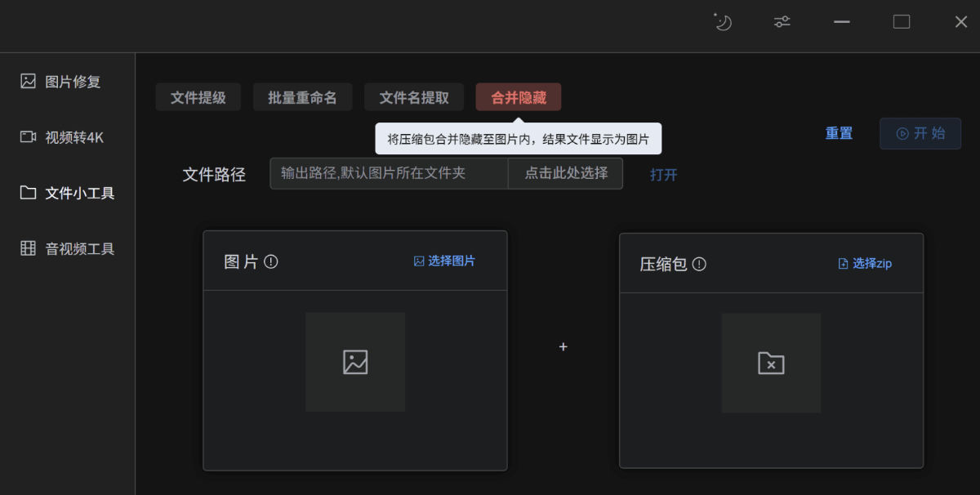Open 音视频工具 in the sidebar
The width and height of the screenshot is (980, 495).
click(67, 249)
